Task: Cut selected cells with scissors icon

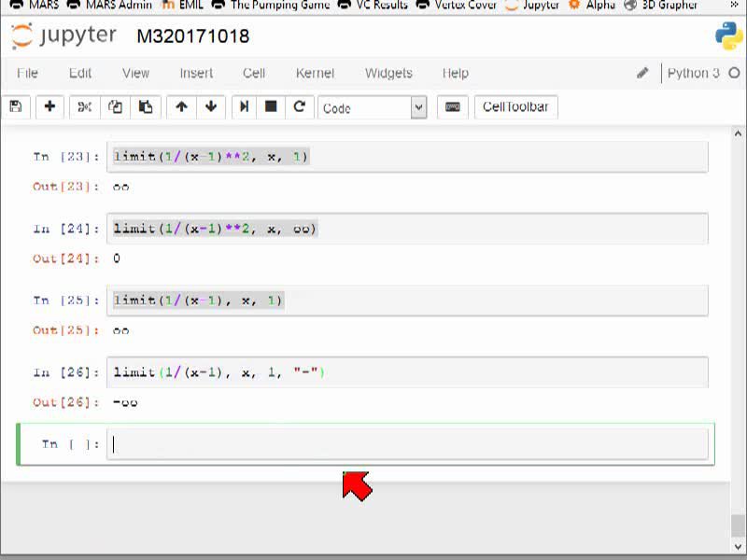Action: (x=84, y=106)
